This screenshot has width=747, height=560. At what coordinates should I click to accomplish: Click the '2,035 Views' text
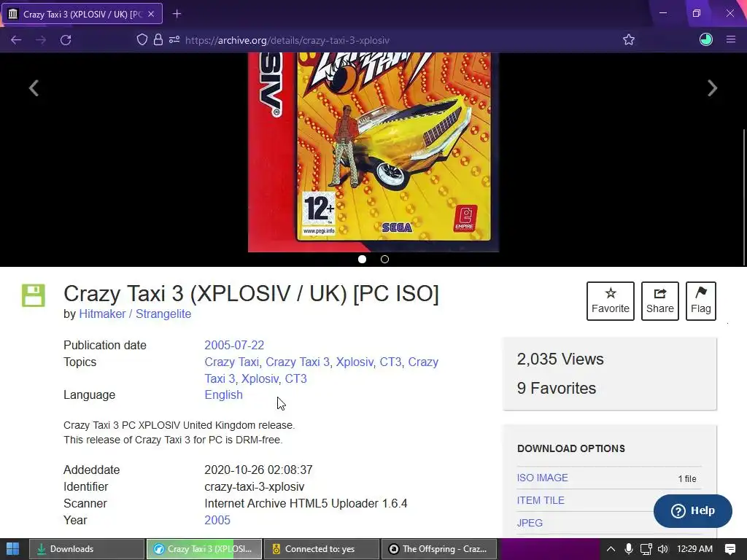560,359
